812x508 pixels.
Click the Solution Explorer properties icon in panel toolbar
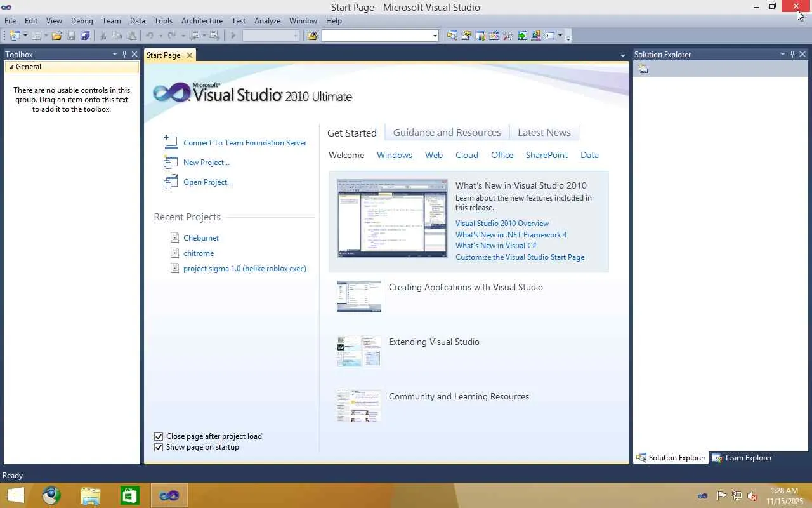[x=643, y=69]
